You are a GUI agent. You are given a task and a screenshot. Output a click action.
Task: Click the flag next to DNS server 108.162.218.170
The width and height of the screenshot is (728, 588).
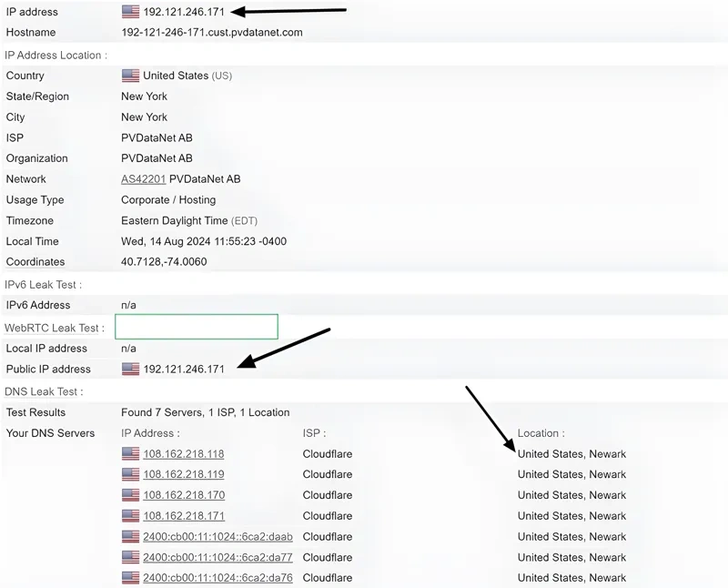click(x=129, y=495)
